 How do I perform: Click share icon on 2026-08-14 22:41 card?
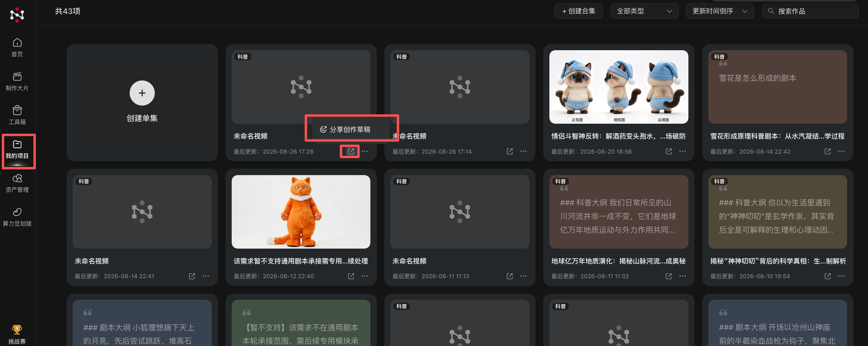[x=192, y=276]
